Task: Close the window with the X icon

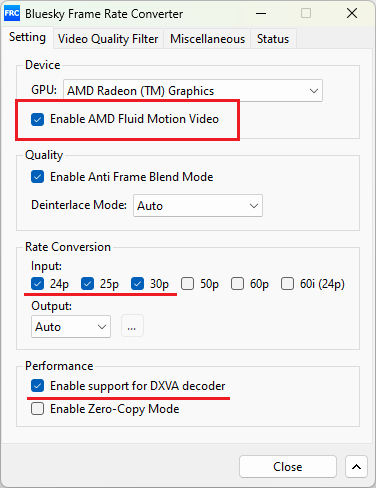Action: coord(352,14)
